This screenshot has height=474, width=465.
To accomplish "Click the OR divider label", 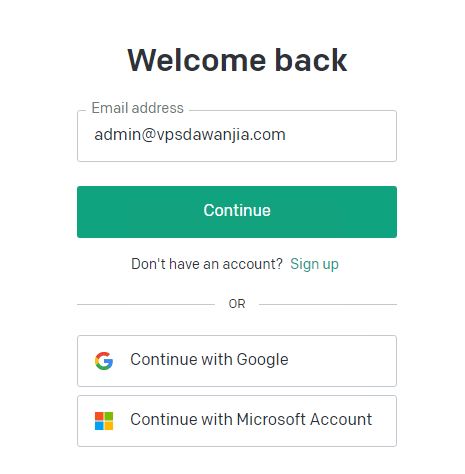I will tap(237, 304).
